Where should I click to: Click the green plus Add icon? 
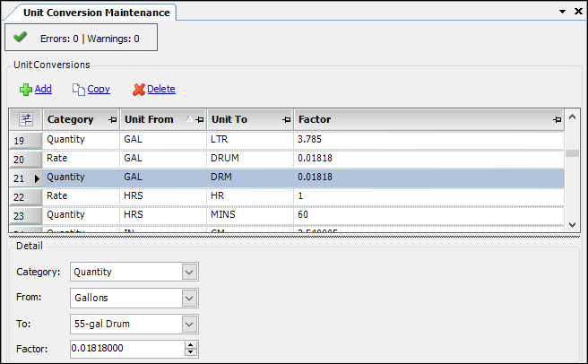tap(26, 90)
